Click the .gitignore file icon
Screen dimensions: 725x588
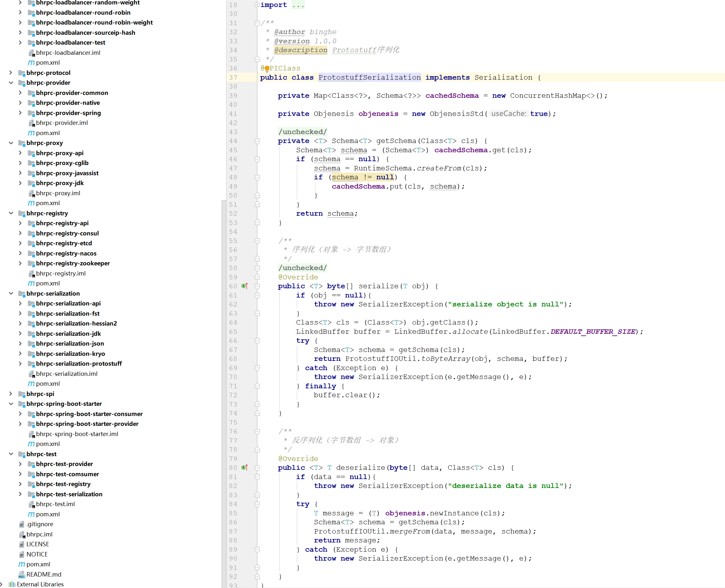coord(22,524)
